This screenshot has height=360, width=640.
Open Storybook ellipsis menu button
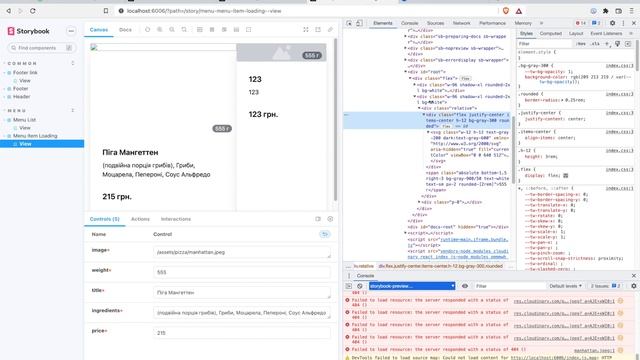coord(71,31)
